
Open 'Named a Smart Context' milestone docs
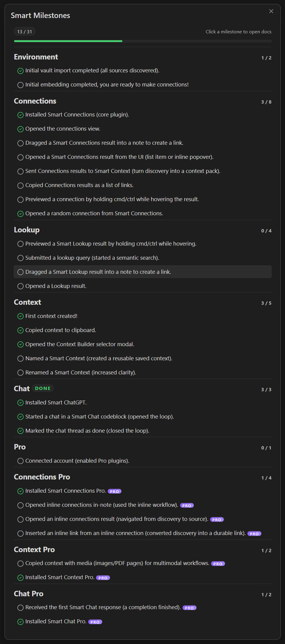click(99, 358)
